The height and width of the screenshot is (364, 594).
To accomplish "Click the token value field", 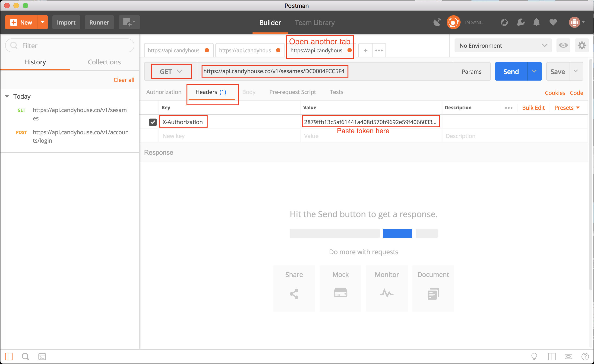I will coord(371,122).
